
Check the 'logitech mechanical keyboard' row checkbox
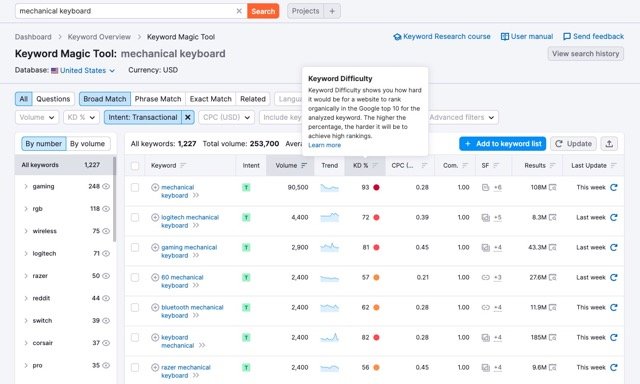(x=135, y=218)
